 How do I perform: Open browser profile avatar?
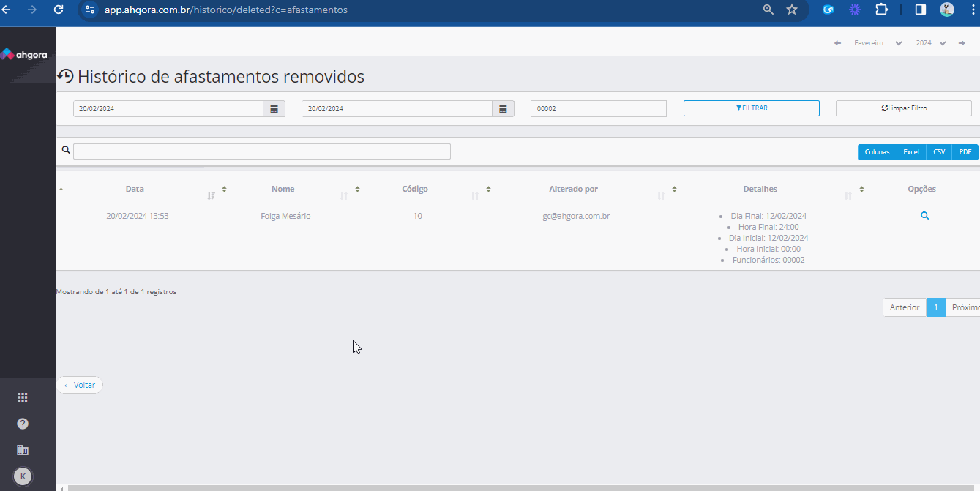point(947,10)
